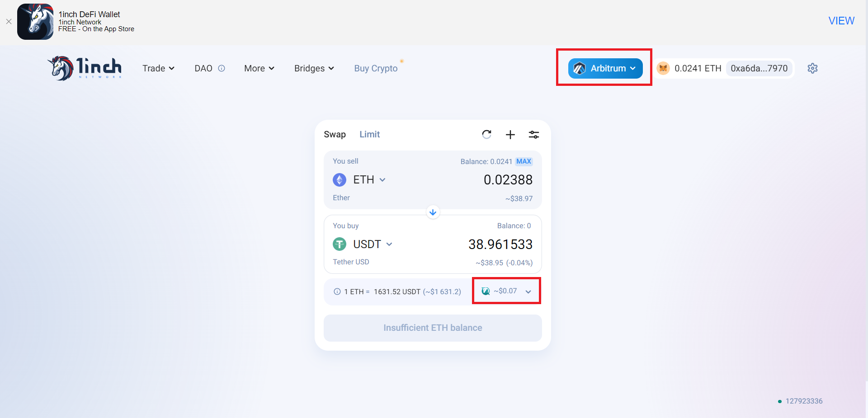Open the DAO menu item
Image resolution: width=868 pixels, height=418 pixels.
[203, 68]
